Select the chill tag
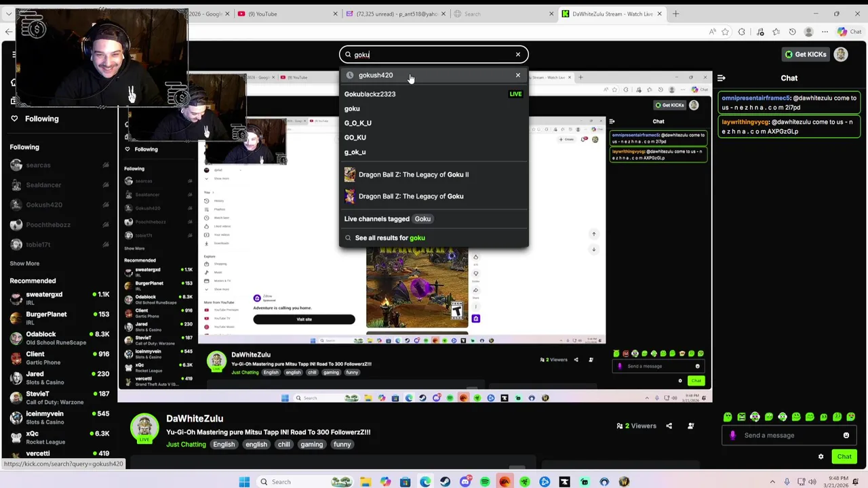868x488 pixels. [283, 445]
